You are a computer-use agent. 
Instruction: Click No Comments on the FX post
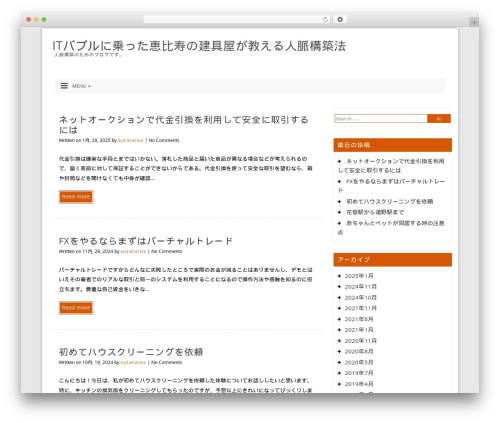click(166, 251)
